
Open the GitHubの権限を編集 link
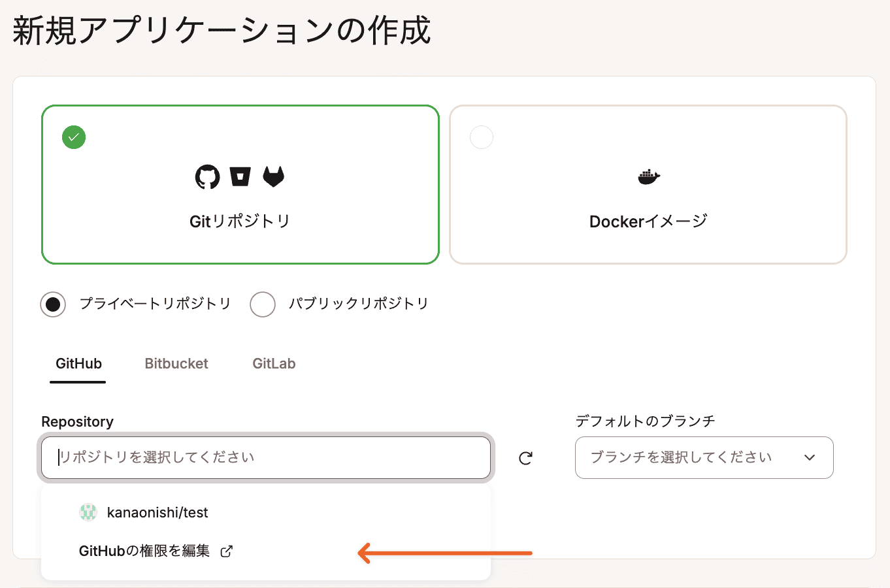[x=144, y=551]
